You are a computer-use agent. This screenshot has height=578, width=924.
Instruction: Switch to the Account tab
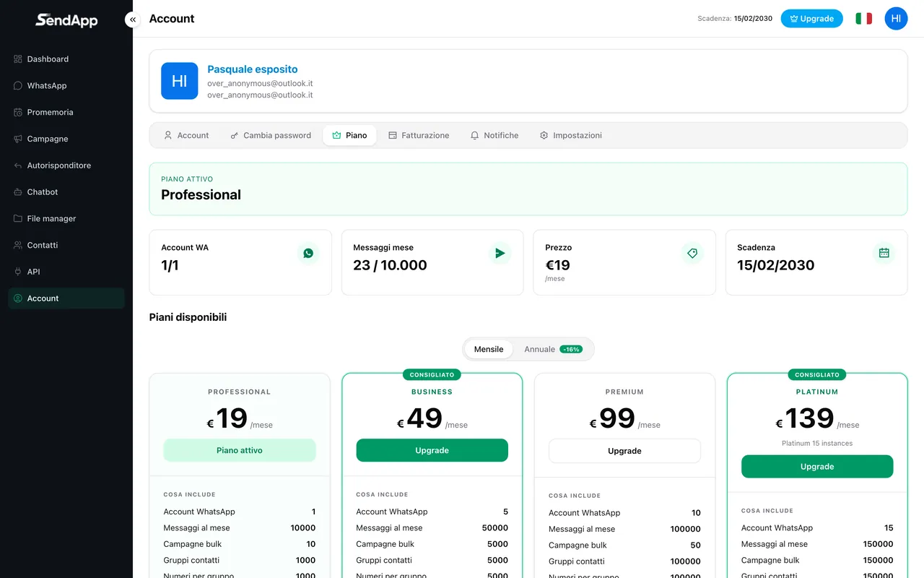186,135
